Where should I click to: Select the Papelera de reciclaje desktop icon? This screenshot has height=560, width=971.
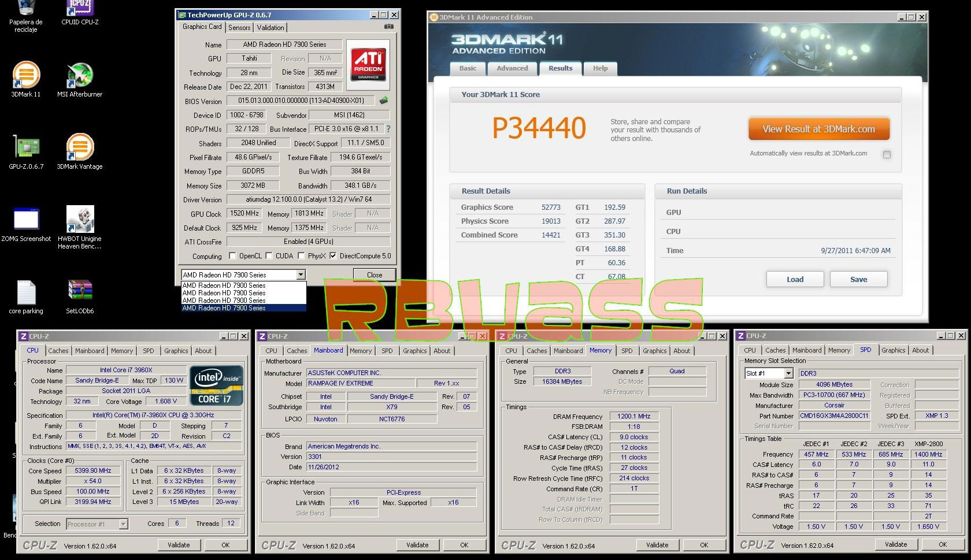[26, 16]
